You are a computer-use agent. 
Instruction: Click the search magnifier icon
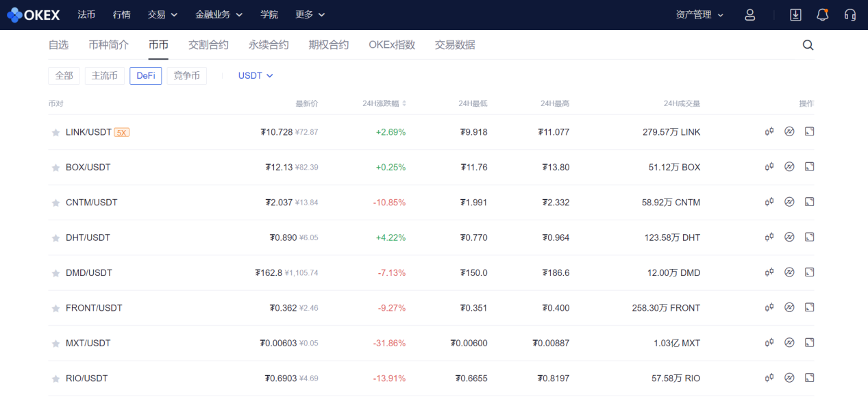point(808,45)
